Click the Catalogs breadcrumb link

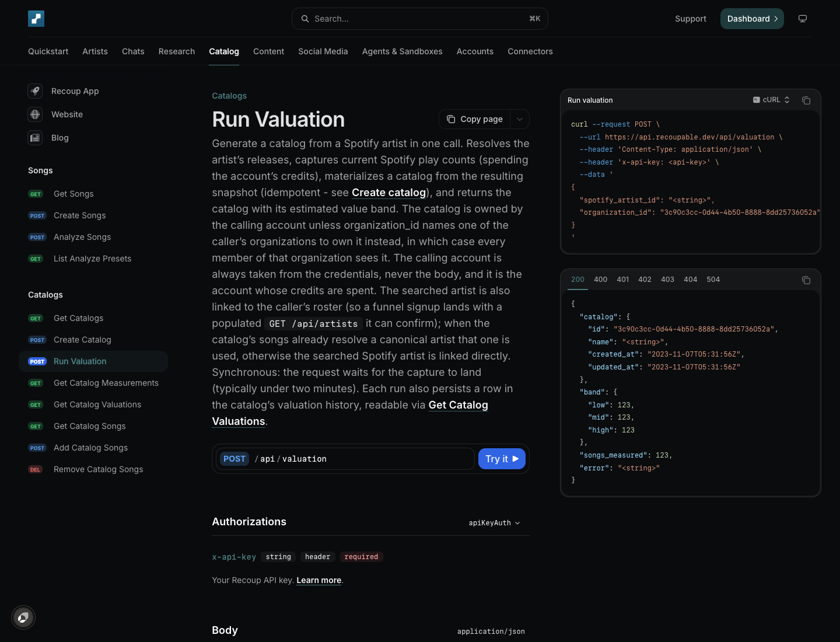(x=229, y=96)
